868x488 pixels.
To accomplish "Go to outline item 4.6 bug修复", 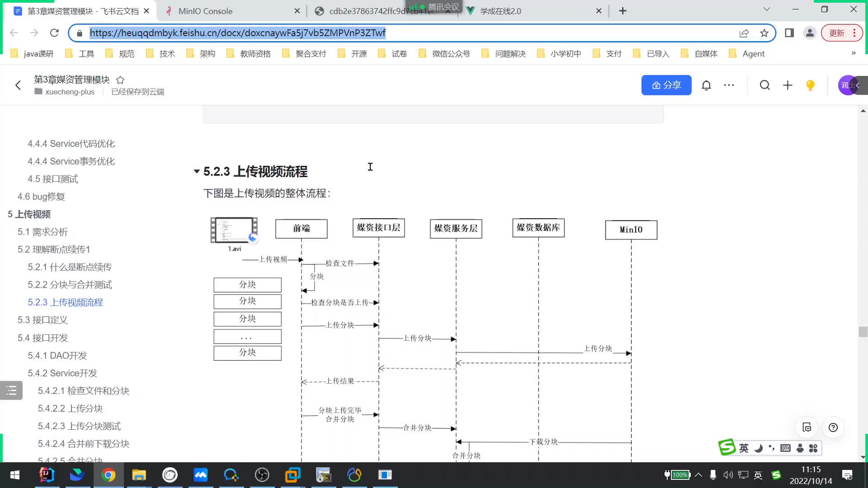I will point(41,197).
